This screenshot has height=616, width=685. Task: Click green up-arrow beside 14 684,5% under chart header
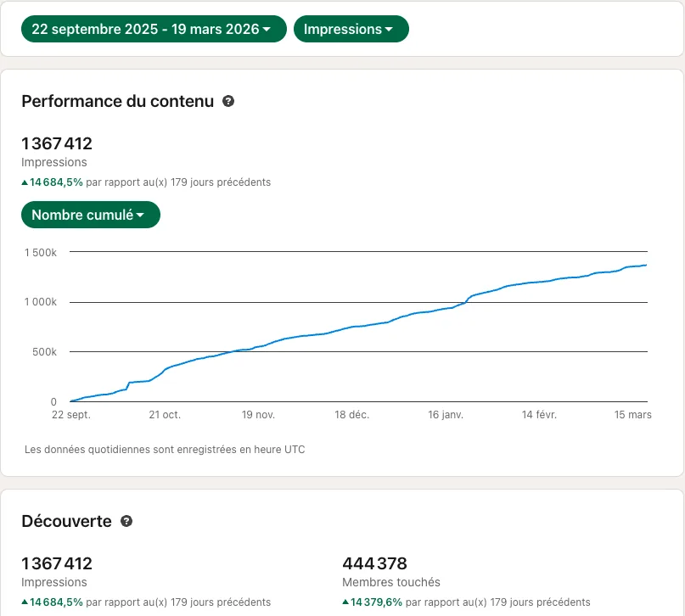pos(25,182)
